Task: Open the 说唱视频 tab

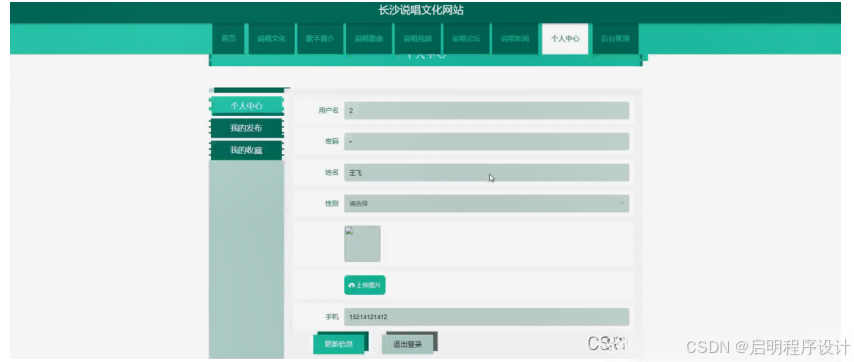Action: (x=417, y=39)
